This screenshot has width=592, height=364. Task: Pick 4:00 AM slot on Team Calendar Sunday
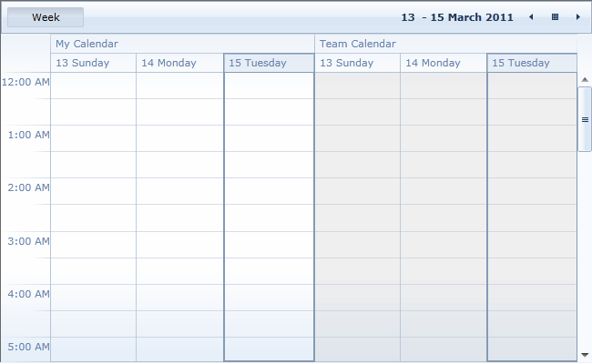tap(357, 297)
